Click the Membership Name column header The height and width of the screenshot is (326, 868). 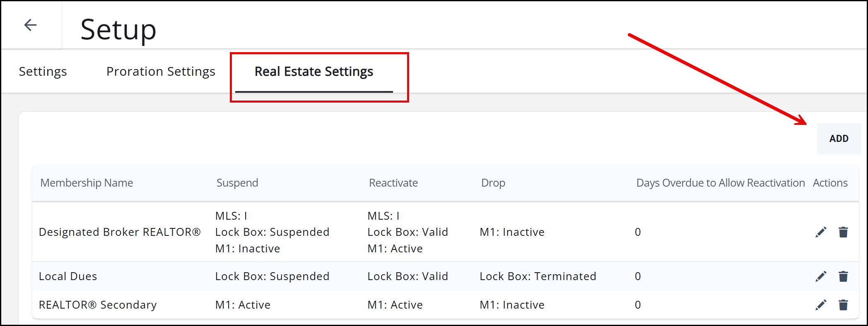87,183
